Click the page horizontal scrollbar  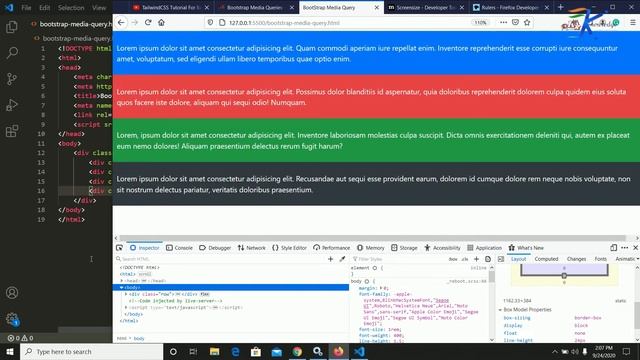coord(373,238)
